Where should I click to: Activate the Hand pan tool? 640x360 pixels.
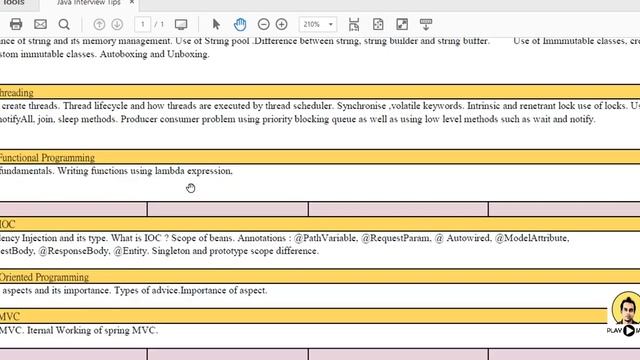(240, 24)
